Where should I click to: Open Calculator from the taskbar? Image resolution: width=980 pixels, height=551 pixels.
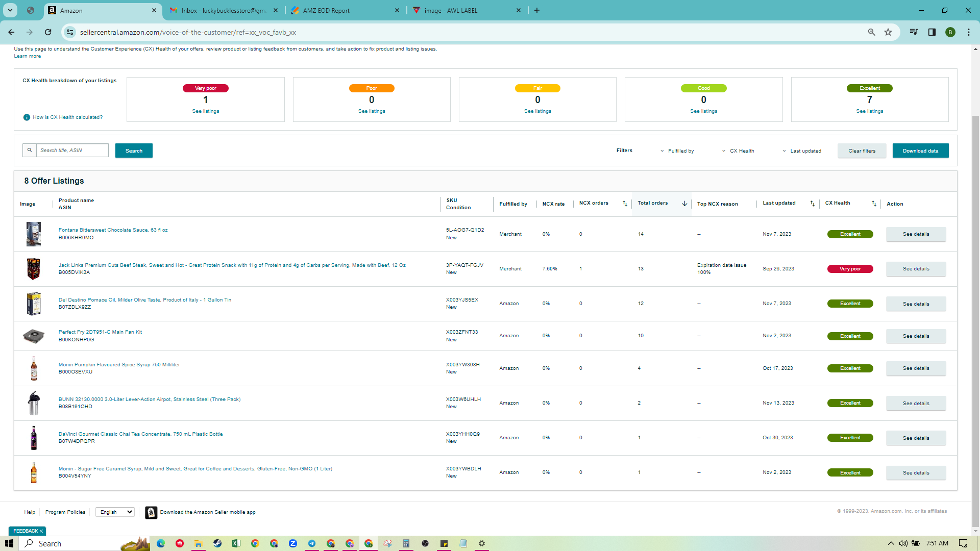[x=406, y=543]
